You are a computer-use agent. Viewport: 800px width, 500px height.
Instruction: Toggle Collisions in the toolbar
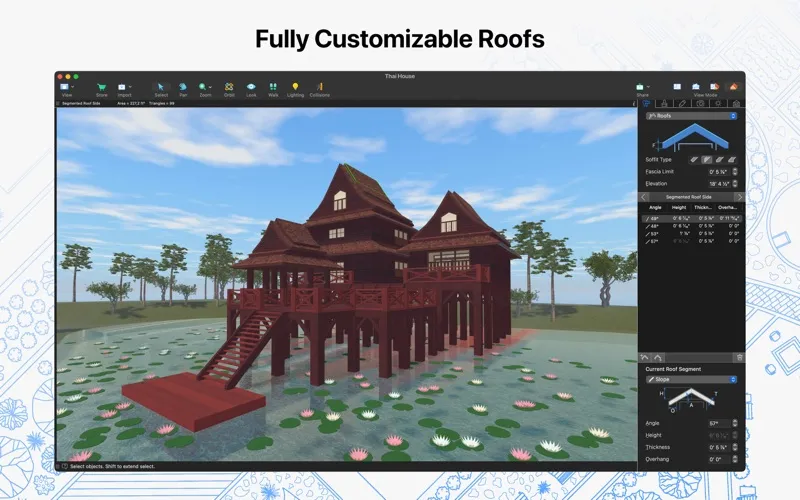319,87
